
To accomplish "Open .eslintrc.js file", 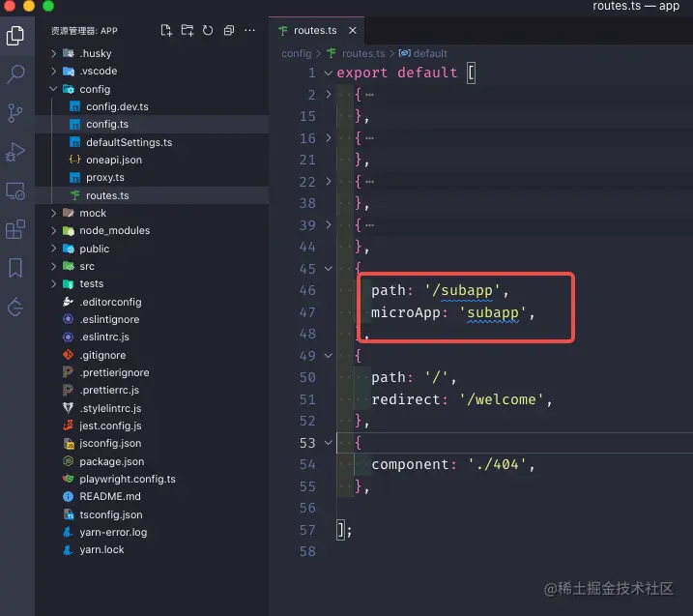I will [152, 337].
